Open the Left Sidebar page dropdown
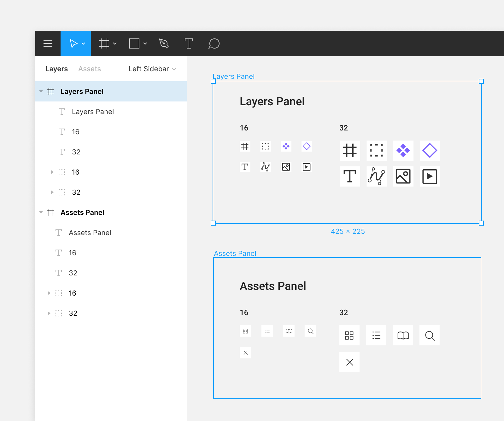The image size is (504, 421). (152, 69)
